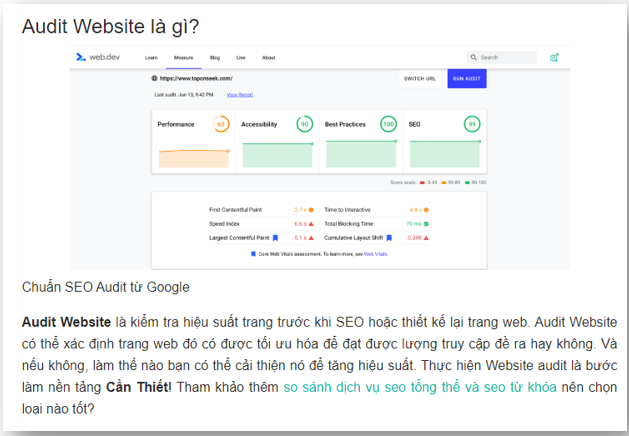This screenshot has height=436, width=629.
Task: Open the Live menu item
Action: coord(241,58)
